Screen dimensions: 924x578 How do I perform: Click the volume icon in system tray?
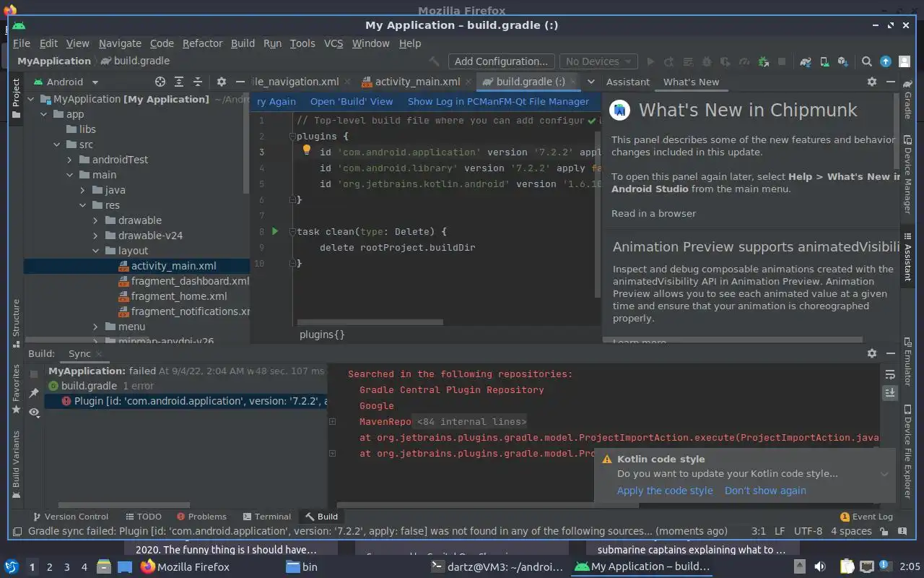pyautogui.click(x=820, y=566)
